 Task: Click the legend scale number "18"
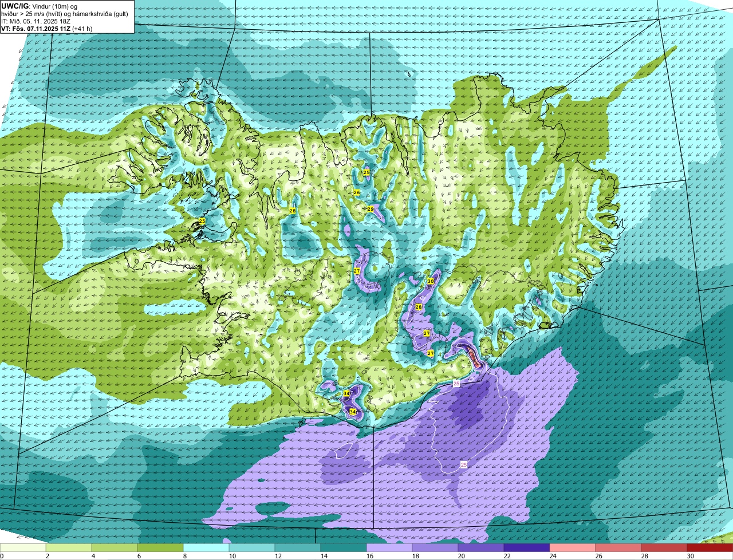pos(415,556)
